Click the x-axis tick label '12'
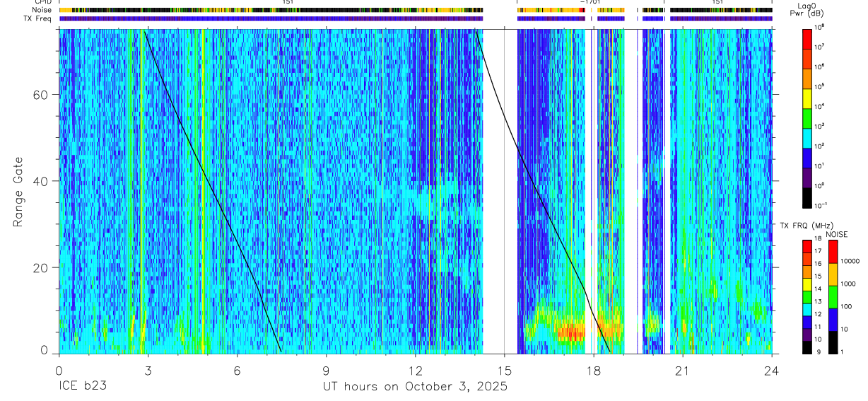 pyautogui.click(x=415, y=370)
